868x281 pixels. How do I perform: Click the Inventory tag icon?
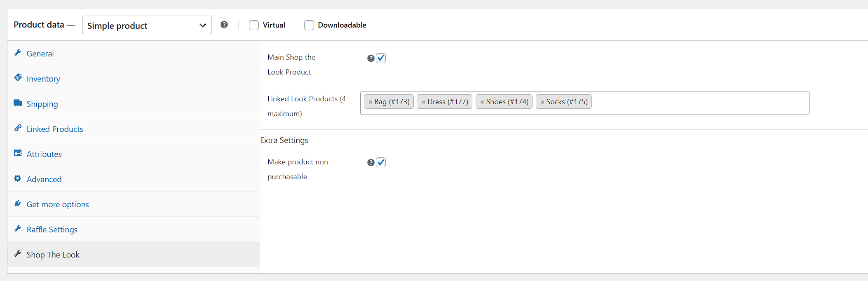[x=18, y=77]
